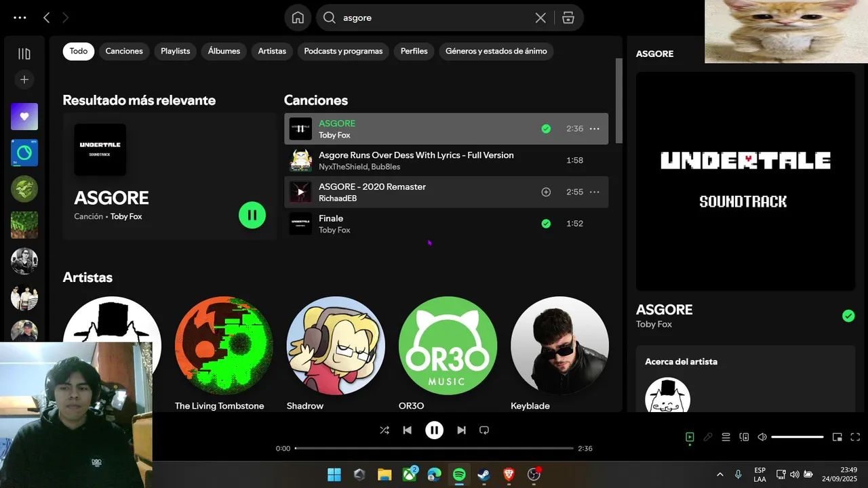The width and height of the screenshot is (868, 488).
Task: Enter full screen mode
Action: coord(855,437)
